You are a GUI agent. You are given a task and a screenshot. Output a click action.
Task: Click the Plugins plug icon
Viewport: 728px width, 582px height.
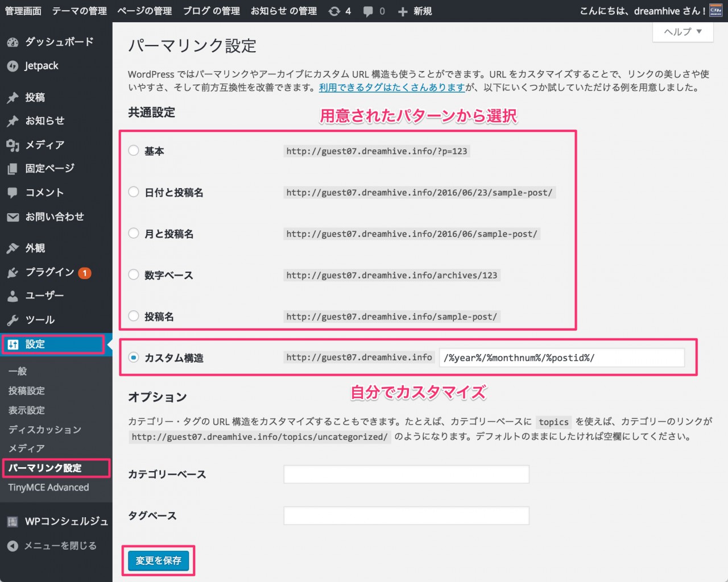[13, 273]
